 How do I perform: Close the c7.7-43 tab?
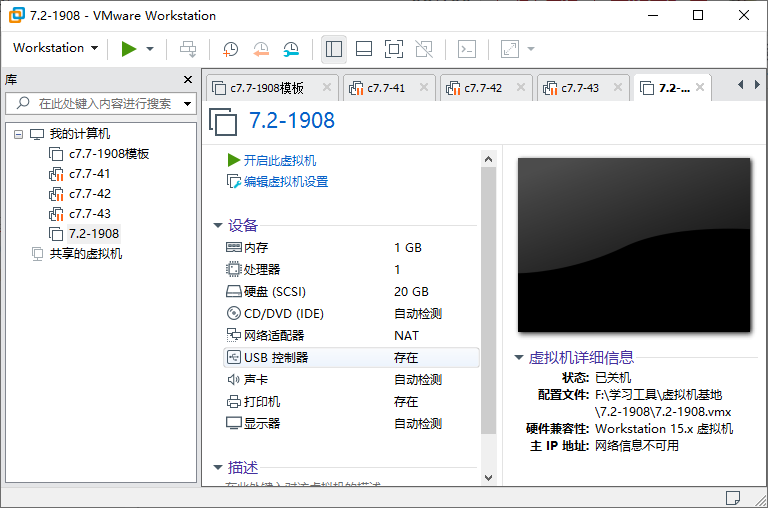[x=618, y=87]
